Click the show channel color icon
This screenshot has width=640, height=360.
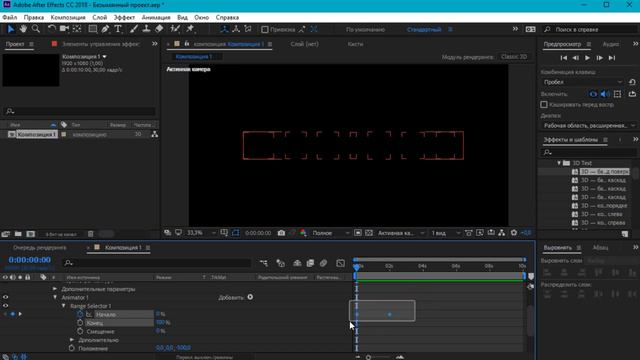303,233
